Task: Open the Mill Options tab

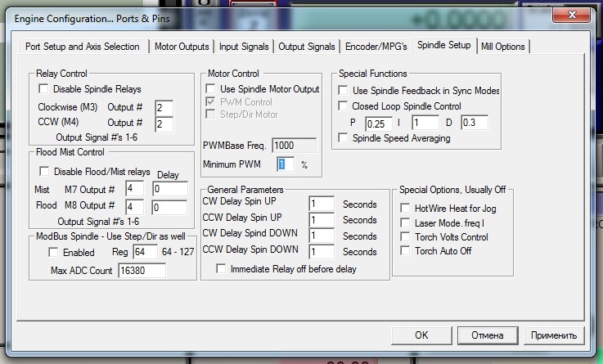Action: coord(502,47)
